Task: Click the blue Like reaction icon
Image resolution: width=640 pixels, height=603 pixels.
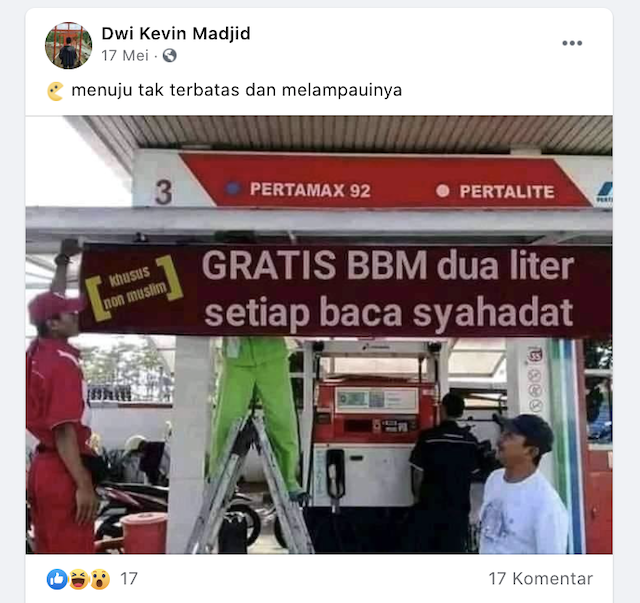Action: (x=57, y=579)
